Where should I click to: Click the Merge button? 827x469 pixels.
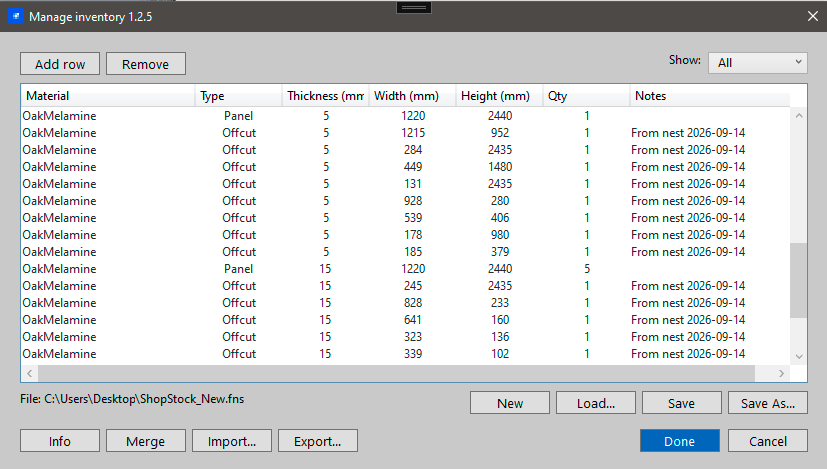(x=146, y=441)
